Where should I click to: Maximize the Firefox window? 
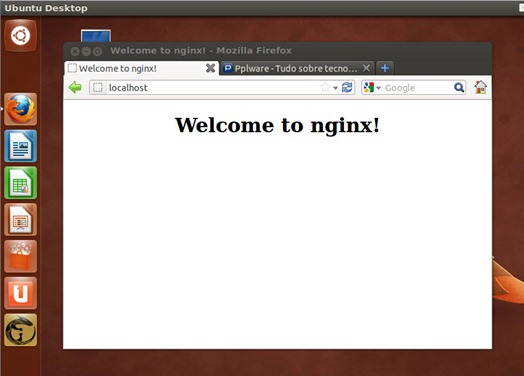point(97,51)
